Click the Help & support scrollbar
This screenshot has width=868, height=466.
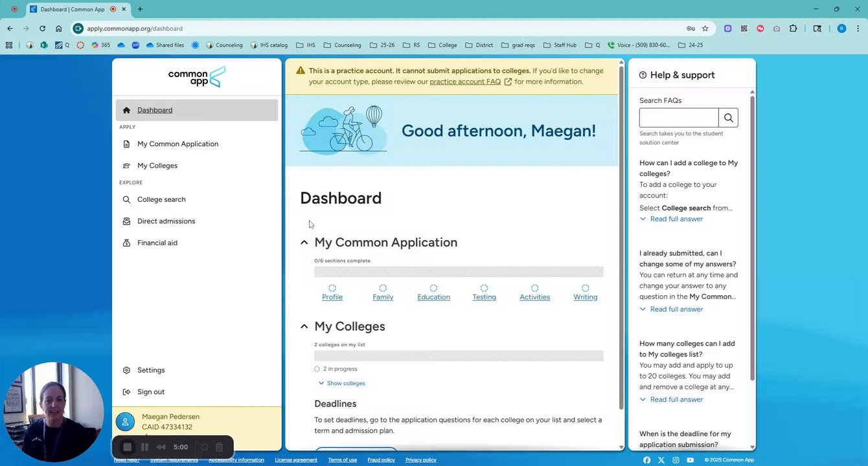752,238
